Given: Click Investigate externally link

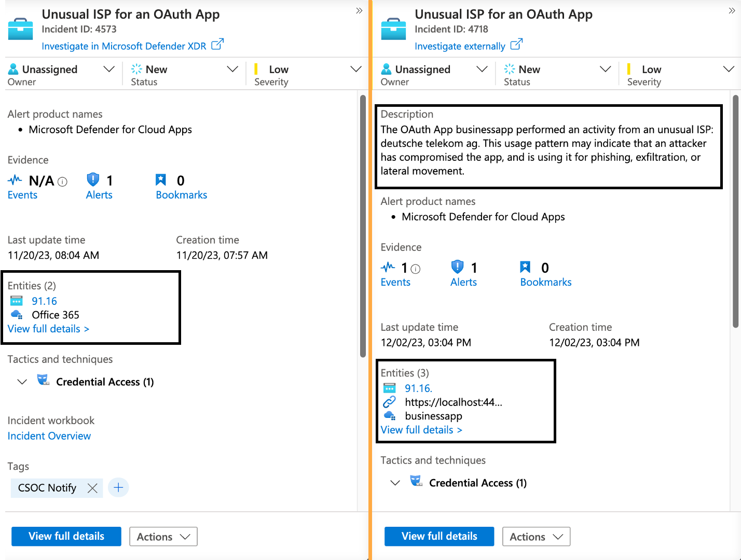Looking at the screenshot, I should [460, 46].
